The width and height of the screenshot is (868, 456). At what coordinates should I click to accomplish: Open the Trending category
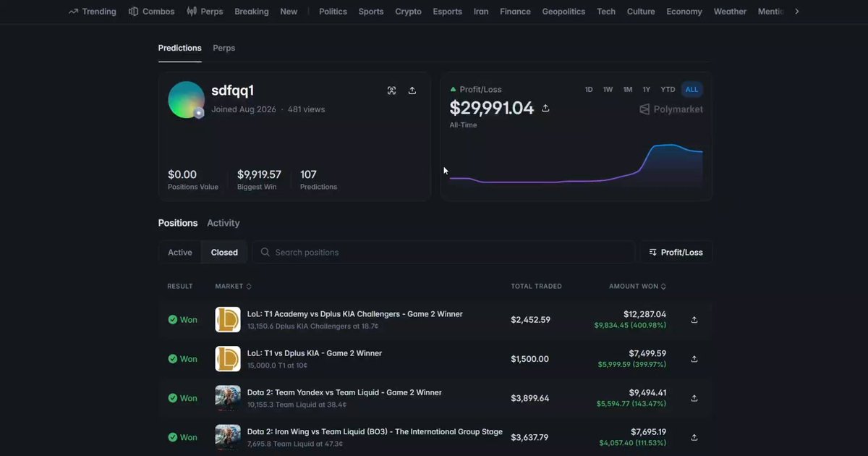[92, 12]
